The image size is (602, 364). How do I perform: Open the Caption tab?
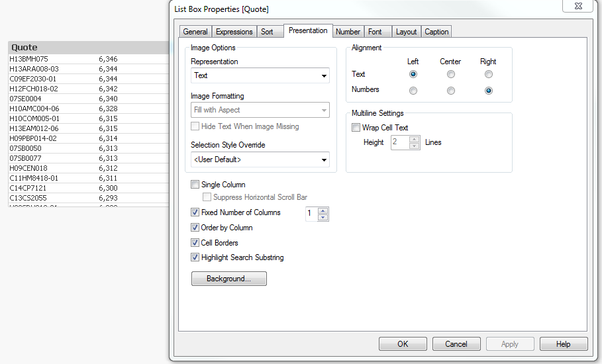pos(436,32)
